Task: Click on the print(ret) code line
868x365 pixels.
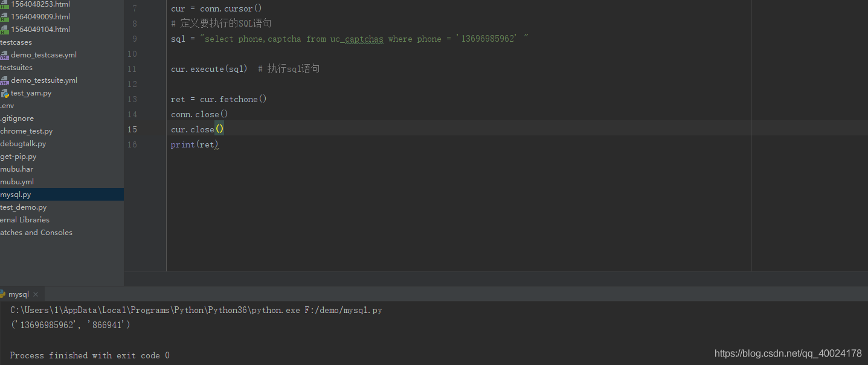Action: [194, 144]
